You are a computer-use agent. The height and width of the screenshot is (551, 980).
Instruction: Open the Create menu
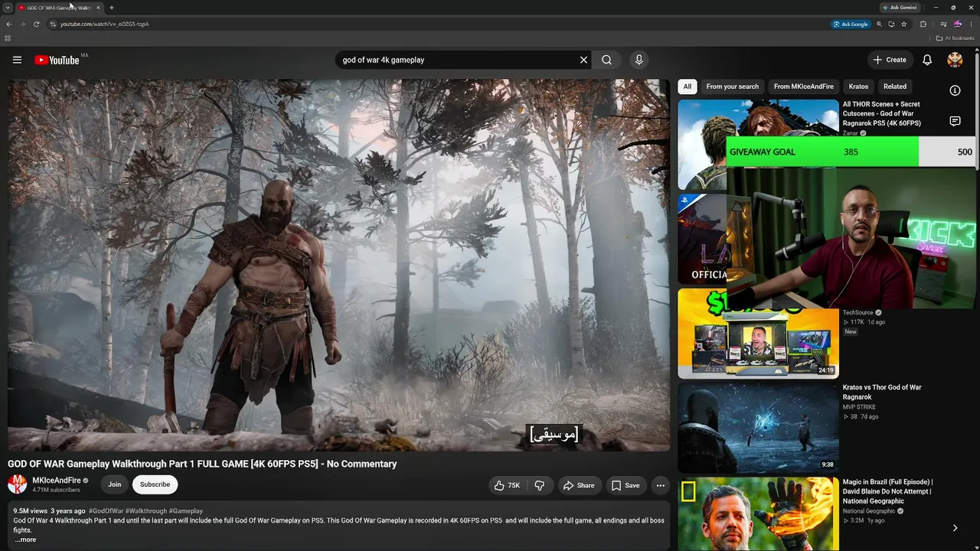(890, 60)
